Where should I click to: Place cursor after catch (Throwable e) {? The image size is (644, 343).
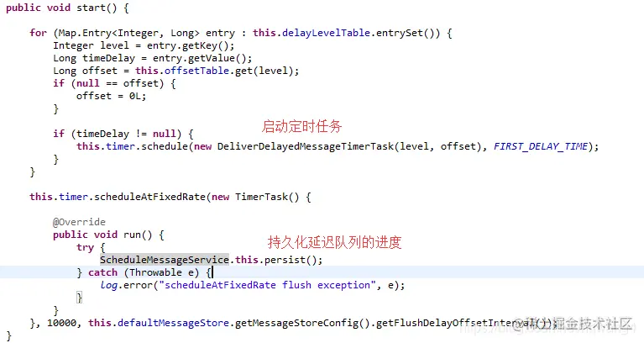pyautogui.click(x=212, y=272)
